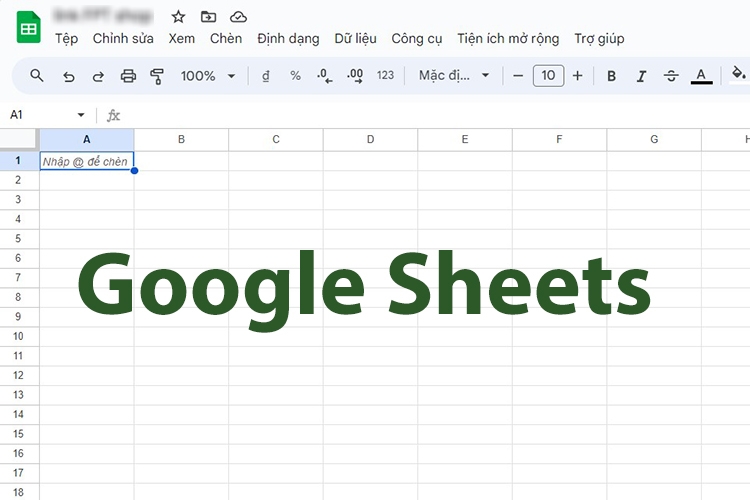This screenshot has height=500, width=750.
Task: Click the blue fill handle of A1
Action: (134, 170)
